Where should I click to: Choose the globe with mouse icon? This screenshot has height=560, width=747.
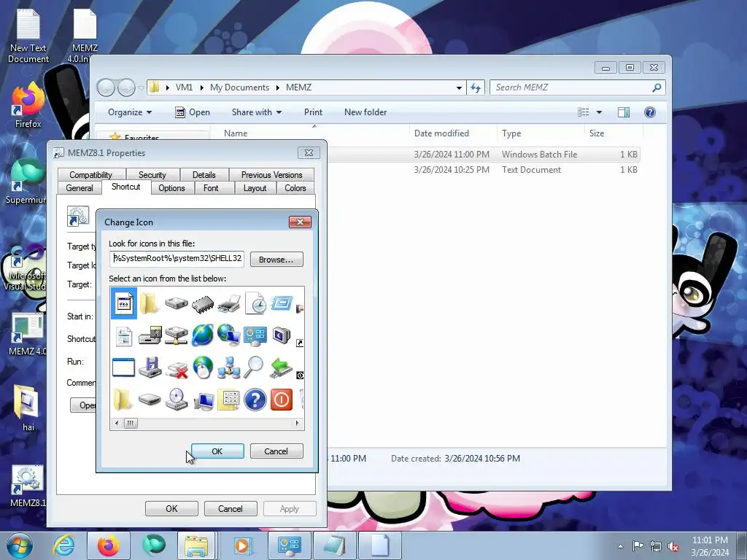tap(203, 367)
